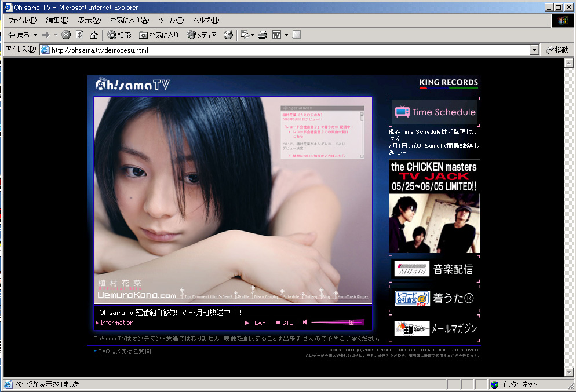
Task: Open the Search (検索) toolbar button
Action: pos(119,35)
